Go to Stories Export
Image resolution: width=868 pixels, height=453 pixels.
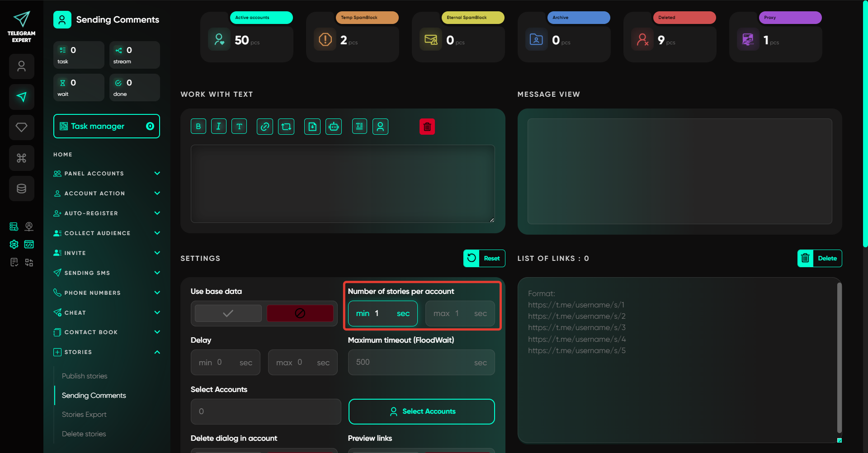84,415
